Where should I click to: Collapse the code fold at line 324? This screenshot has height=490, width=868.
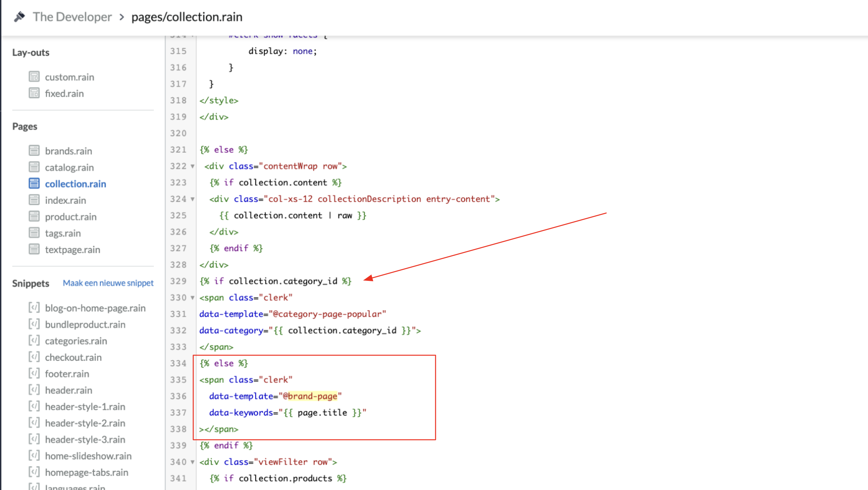click(192, 199)
